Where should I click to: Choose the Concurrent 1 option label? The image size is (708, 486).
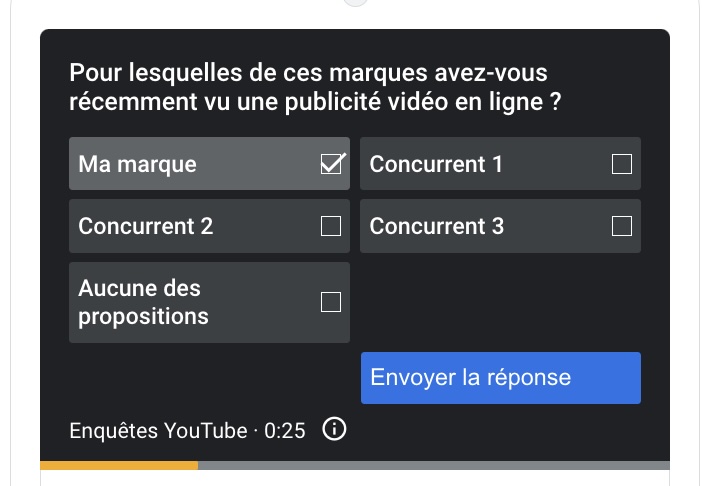[436, 164]
